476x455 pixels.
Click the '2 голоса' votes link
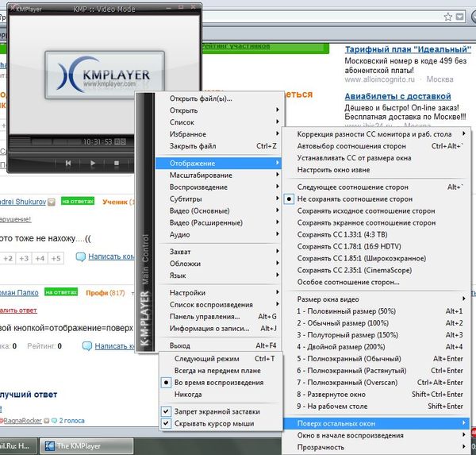71,421
